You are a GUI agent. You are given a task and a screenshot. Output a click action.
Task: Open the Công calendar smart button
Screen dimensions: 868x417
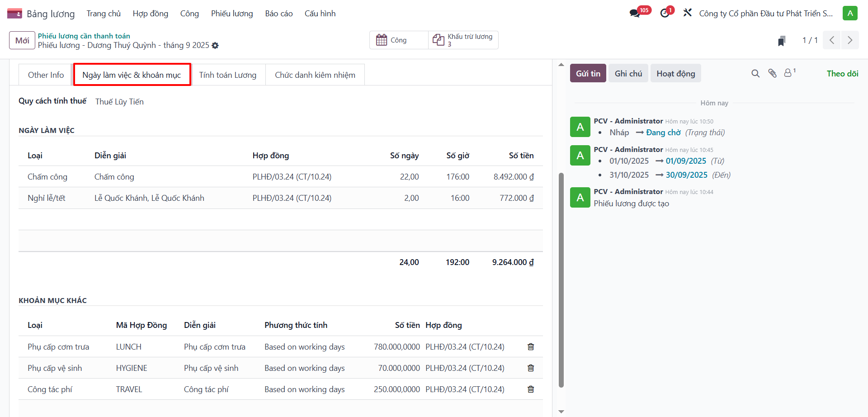(x=399, y=40)
